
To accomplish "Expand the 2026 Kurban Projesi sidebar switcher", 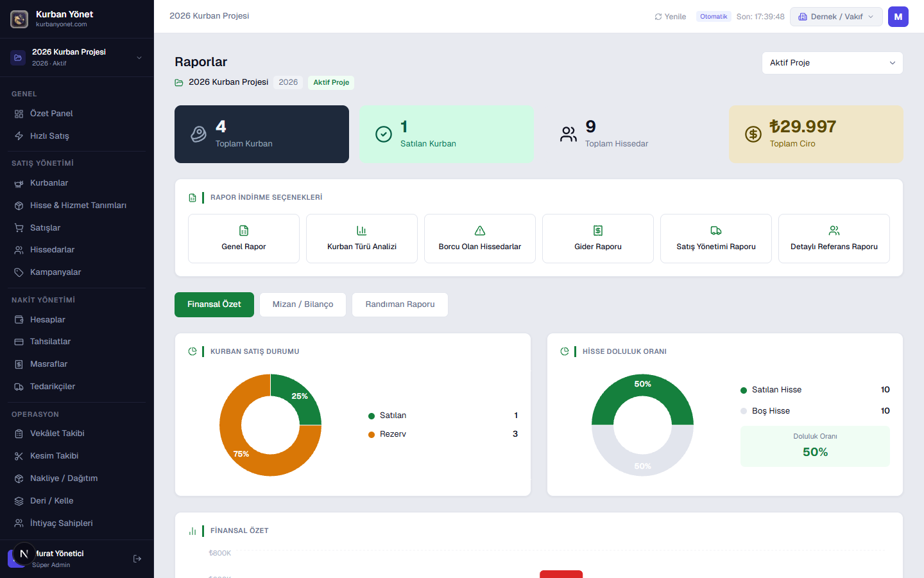I will [77, 58].
